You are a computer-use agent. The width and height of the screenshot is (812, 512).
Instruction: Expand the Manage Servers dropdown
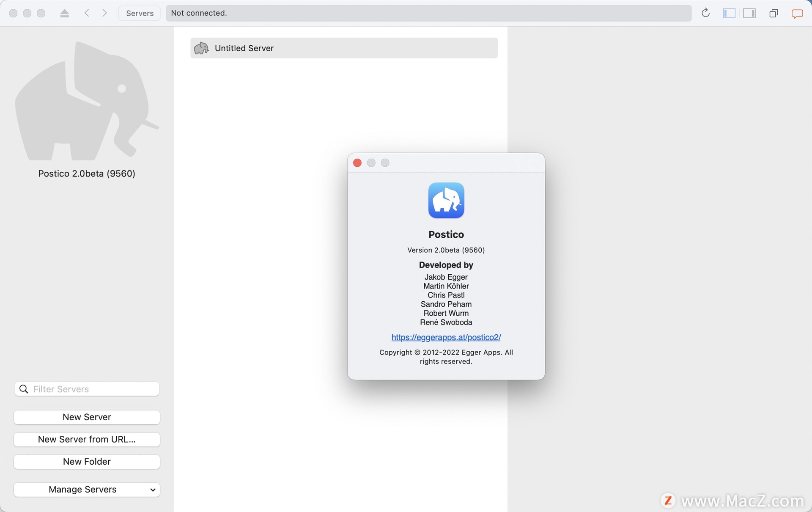coord(87,490)
